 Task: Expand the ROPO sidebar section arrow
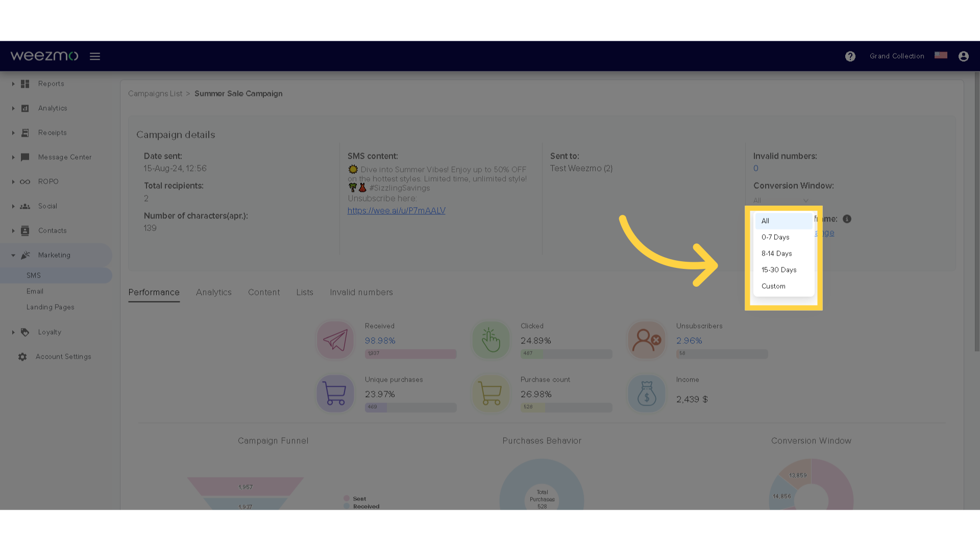click(x=13, y=182)
